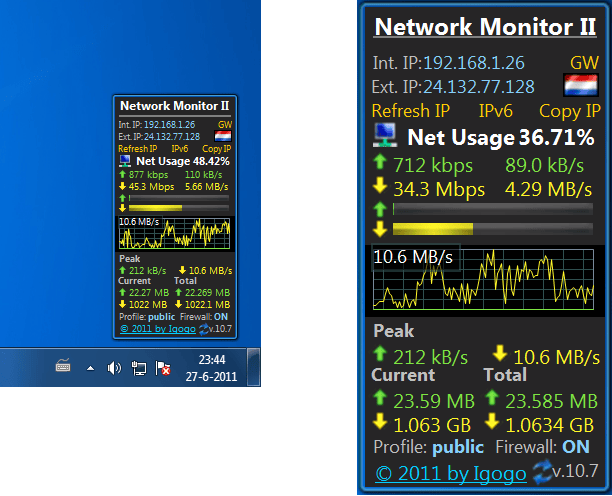Click the 4.29 MB/s download rate
Image resolution: width=612 pixels, height=496 pixels.
pyautogui.click(x=548, y=189)
